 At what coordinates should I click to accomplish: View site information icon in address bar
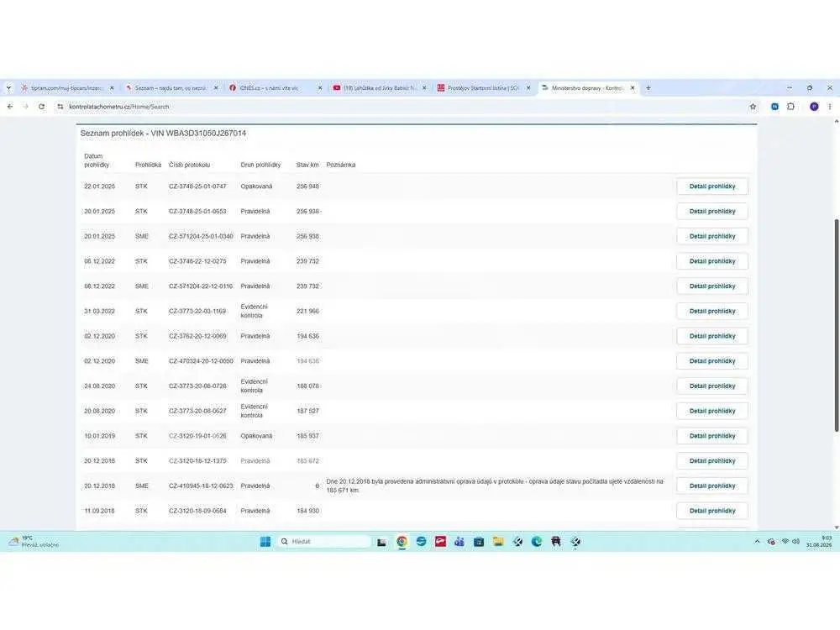click(x=60, y=107)
